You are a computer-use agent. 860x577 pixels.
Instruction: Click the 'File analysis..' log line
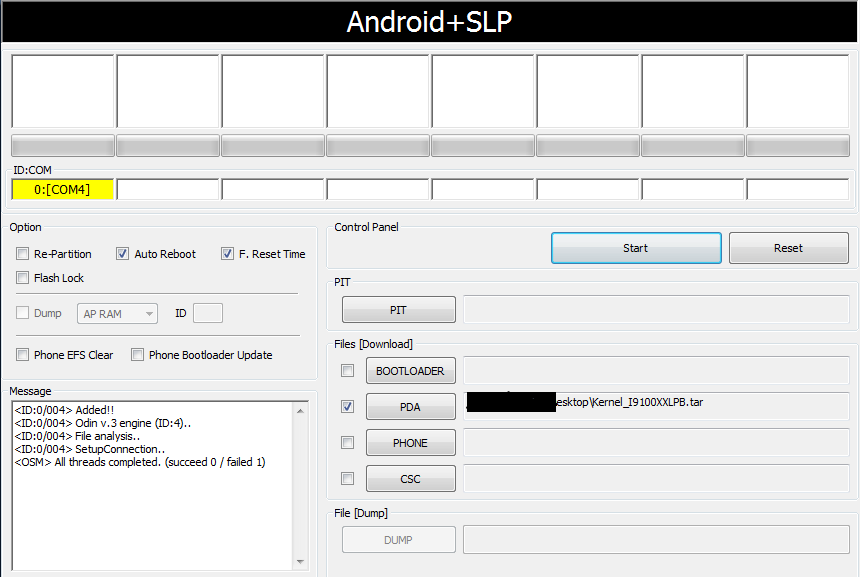[x=77, y=436]
